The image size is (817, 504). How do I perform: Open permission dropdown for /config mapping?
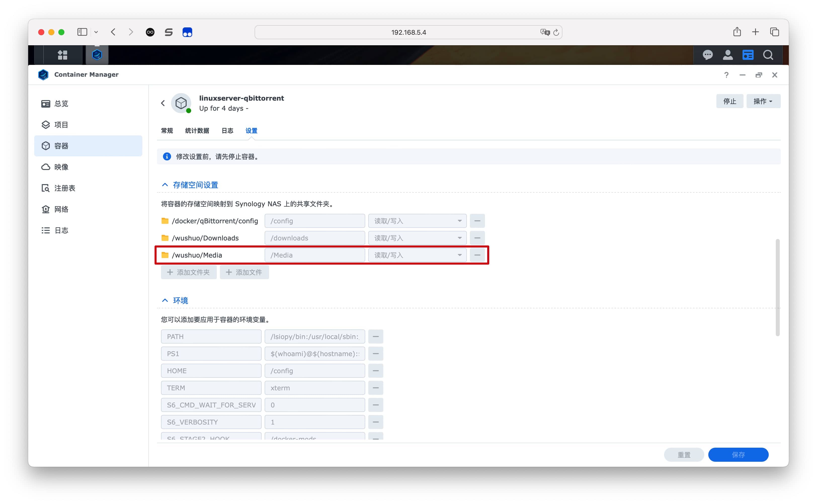(417, 221)
